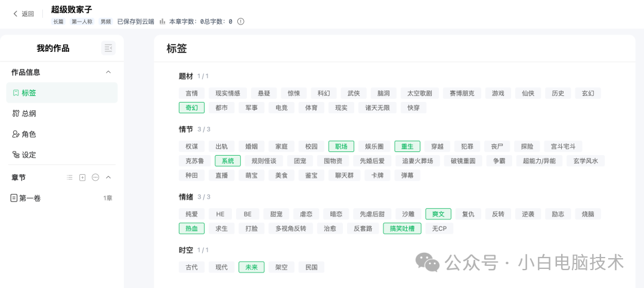Image resolution: width=644 pixels, height=288 pixels.
Task: Open chapter more options ellipsis icon
Action: [95, 178]
